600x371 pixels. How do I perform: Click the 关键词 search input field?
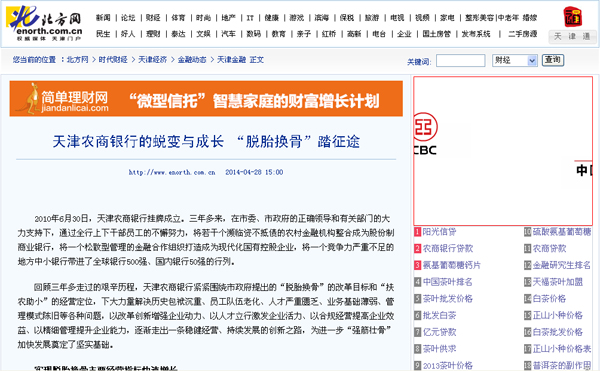coord(461,60)
